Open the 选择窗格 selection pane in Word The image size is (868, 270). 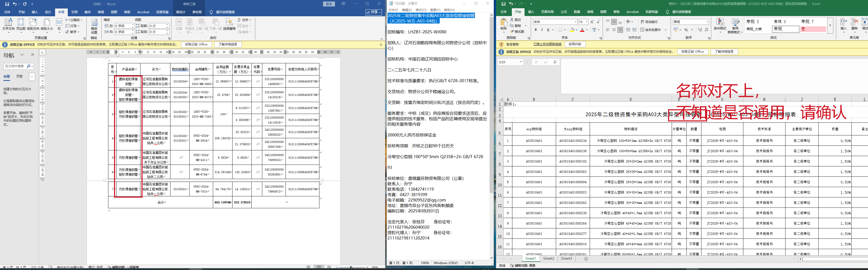click(x=229, y=24)
